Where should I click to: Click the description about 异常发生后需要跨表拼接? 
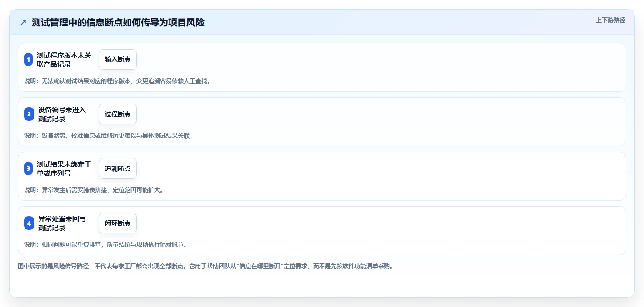coord(94,190)
